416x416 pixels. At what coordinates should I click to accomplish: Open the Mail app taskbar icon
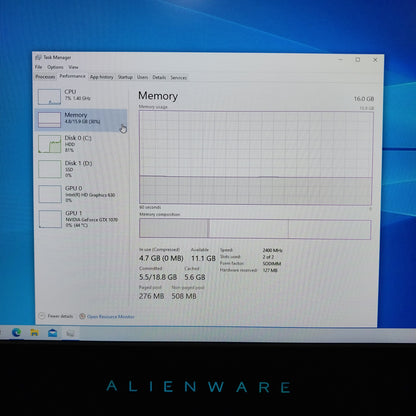click(x=52, y=333)
